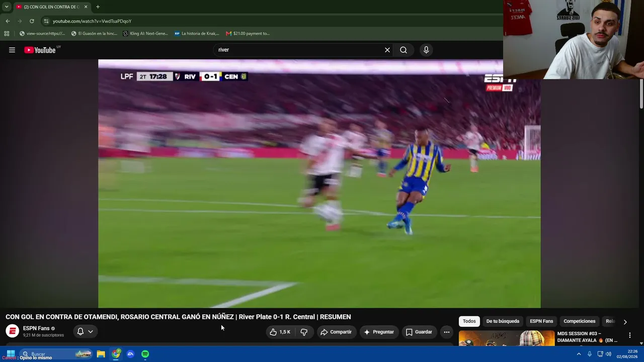The image size is (644, 362).
Task: Save the video with Guardar
Action: 419,332
